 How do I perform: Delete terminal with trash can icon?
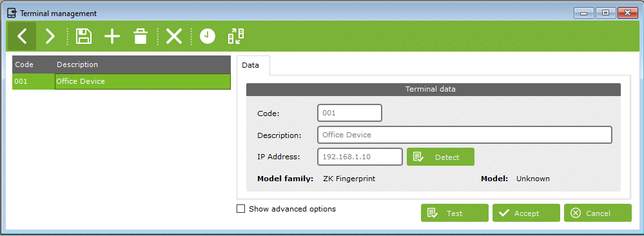pyautogui.click(x=140, y=36)
